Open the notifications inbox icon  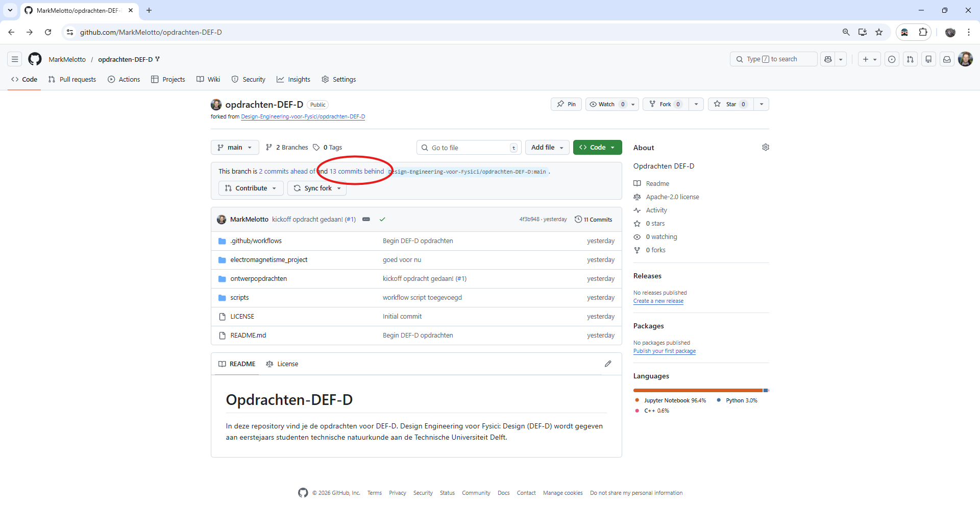[947, 59]
